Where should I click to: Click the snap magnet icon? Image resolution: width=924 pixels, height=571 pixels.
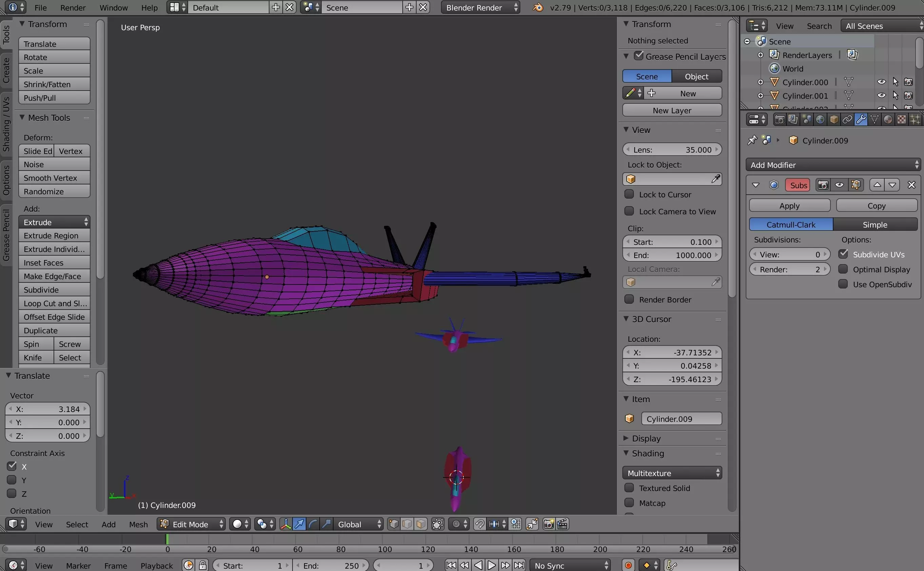(479, 524)
